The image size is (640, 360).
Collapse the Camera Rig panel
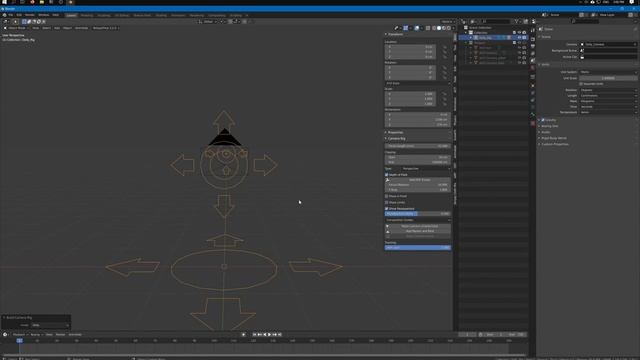(395, 138)
